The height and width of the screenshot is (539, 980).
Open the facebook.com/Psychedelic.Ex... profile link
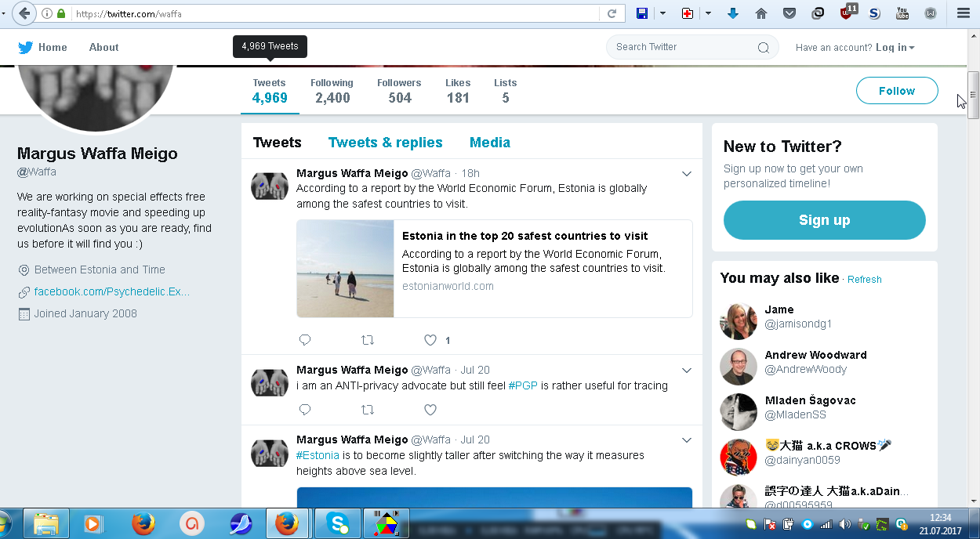112,291
